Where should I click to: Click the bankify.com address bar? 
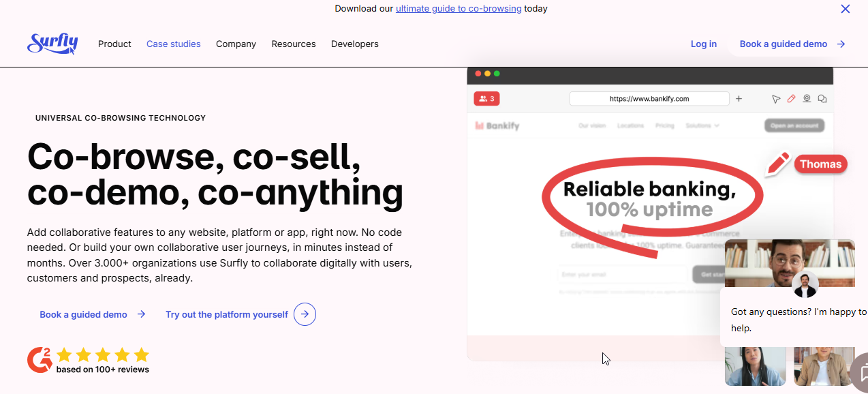click(649, 98)
